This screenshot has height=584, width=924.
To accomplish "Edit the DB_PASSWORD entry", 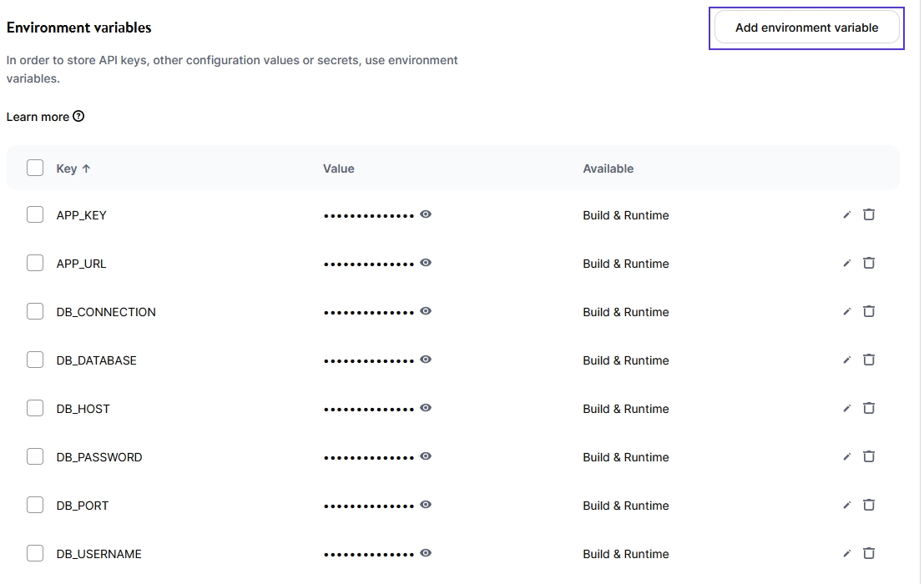I will point(846,456).
